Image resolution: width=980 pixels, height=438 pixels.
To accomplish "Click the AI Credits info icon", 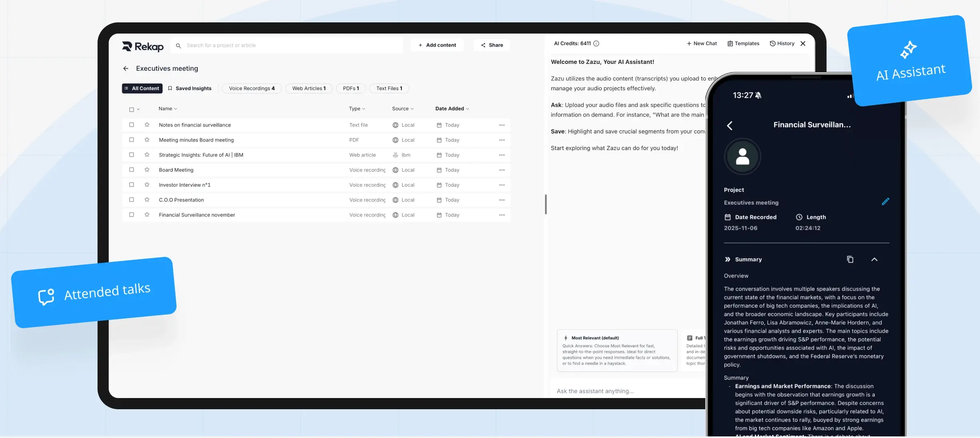I will tap(596, 44).
